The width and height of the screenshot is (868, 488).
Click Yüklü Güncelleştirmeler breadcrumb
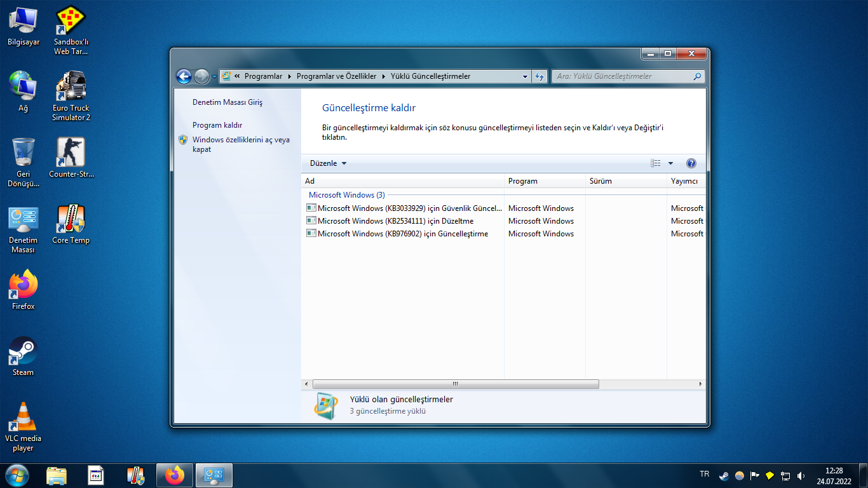pyautogui.click(x=430, y=76)
